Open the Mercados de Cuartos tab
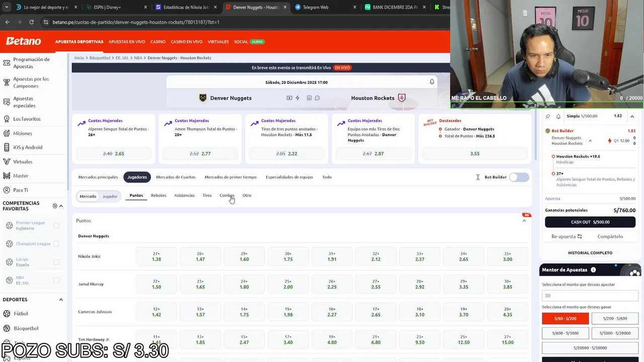644x362 pixels. point(176,177)
